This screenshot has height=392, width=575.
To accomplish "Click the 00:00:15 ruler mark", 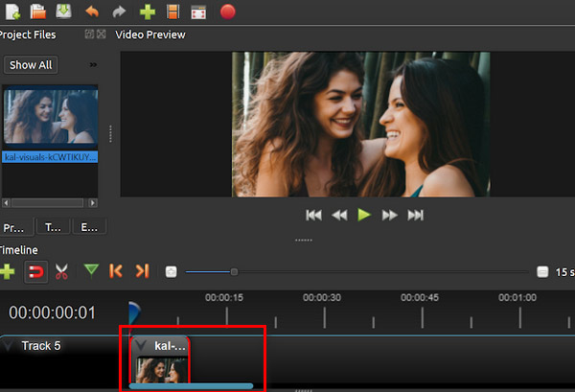I will (224, 297).
